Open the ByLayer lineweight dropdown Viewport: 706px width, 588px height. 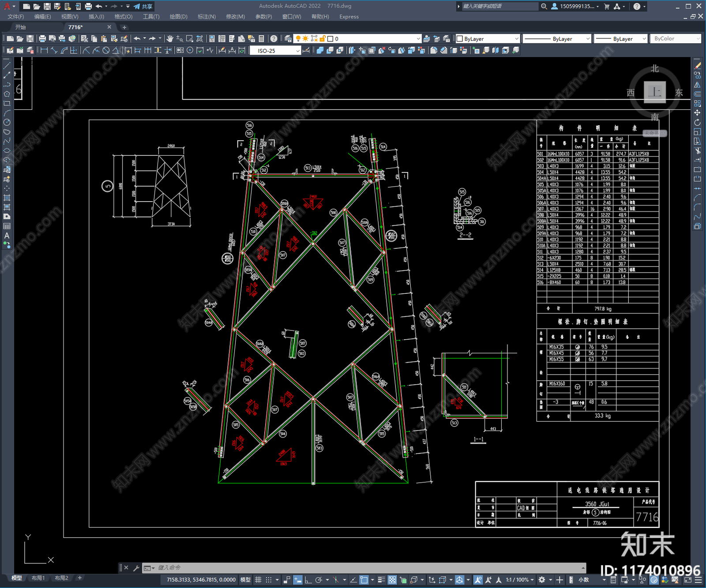pyautogui.click(x=620, y=39)
